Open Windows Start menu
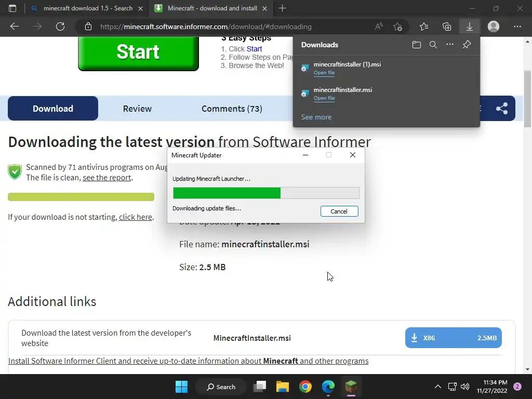This screenshot has height=399, width=532. (181, 387)
